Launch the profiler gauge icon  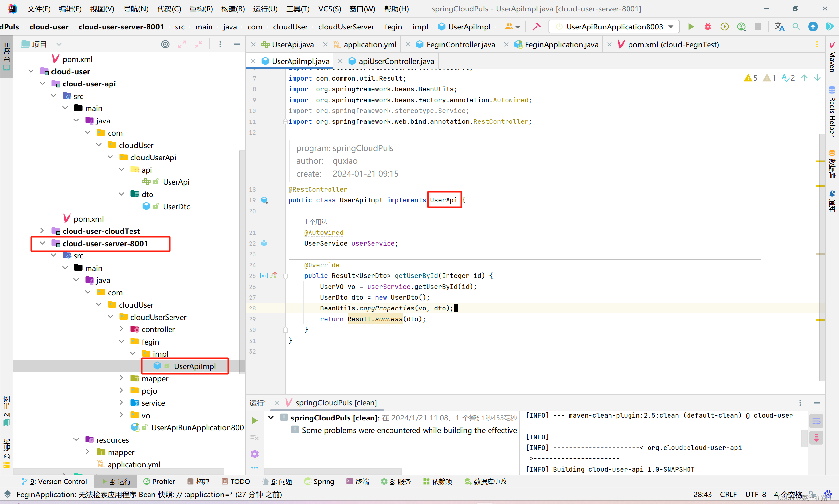pyautogui.click(x=741, y=27)
